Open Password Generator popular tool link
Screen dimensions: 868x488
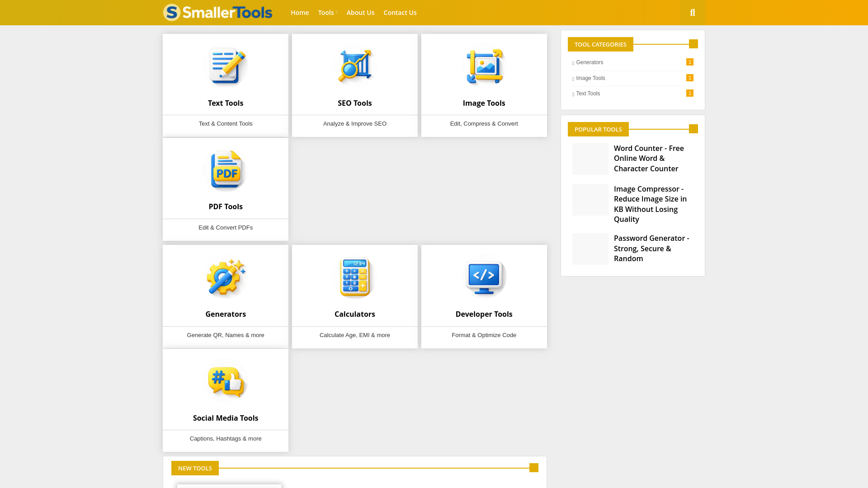click(651, 249)
